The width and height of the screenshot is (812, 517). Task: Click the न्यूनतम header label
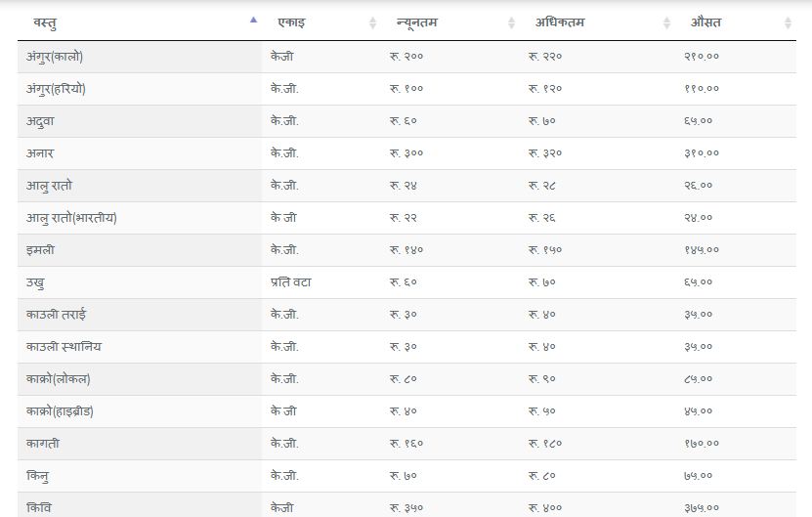(417, 22)
